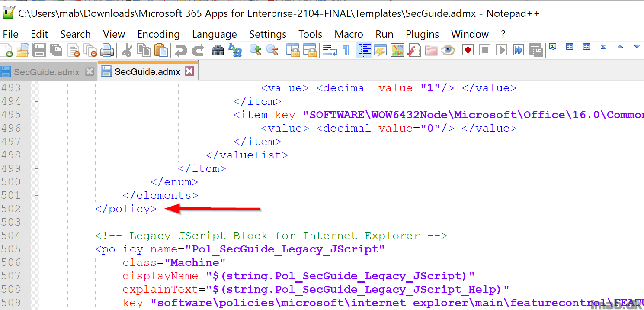Image resolution: width=644 pixels, height=310 pixels.
Task: Click the Paste clipboard icon
Action: [x=160, y=50]
